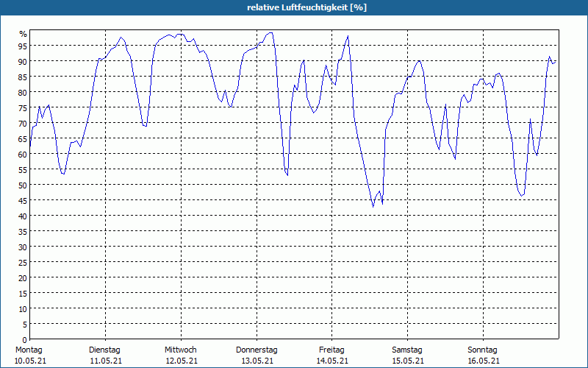
Task: Click the '10' y-axis value
Action: [x=23, y=309]
